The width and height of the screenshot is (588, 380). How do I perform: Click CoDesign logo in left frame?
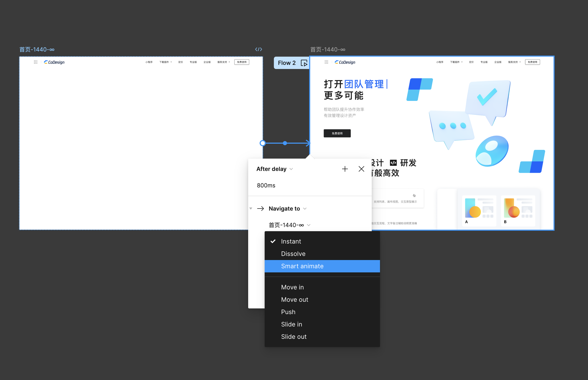coord(54,62)
